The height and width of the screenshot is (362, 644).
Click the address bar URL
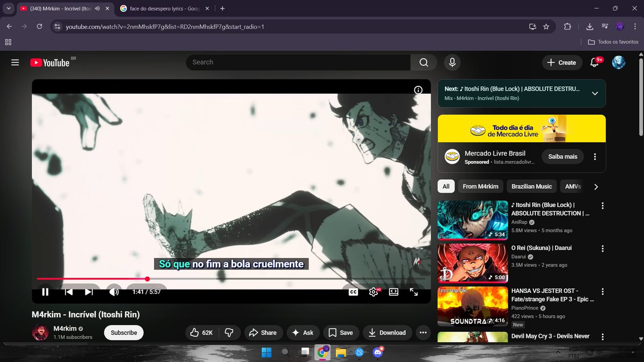point(165,27)
